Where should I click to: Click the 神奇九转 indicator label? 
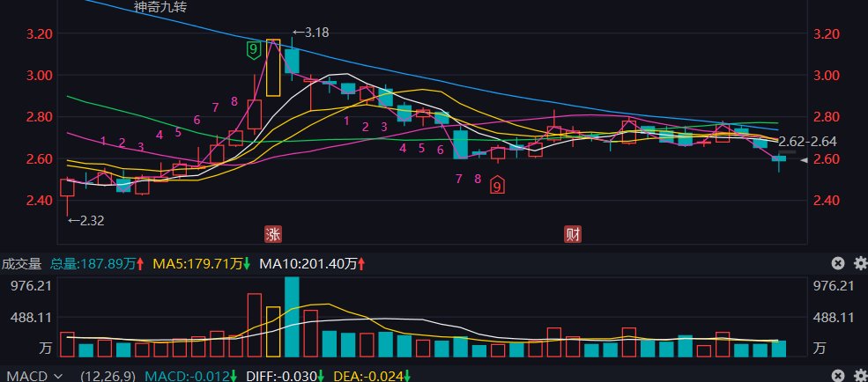click(x=160, y=7)
